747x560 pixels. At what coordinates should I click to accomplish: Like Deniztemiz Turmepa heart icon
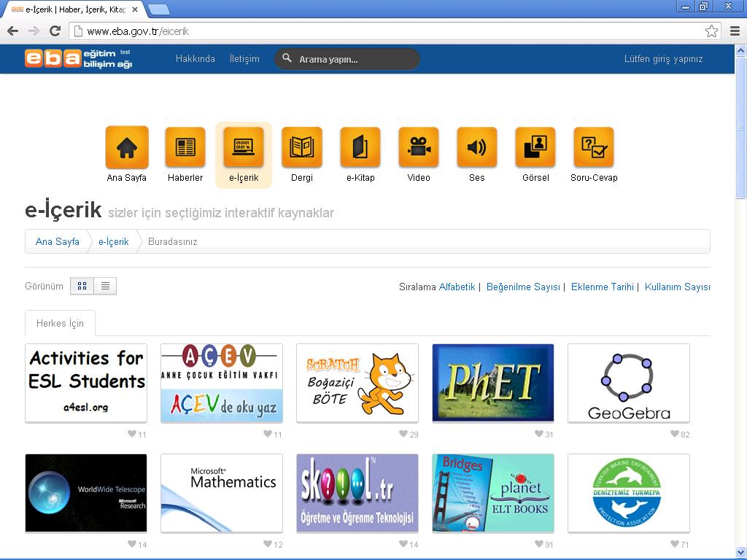tap(675, 544)
